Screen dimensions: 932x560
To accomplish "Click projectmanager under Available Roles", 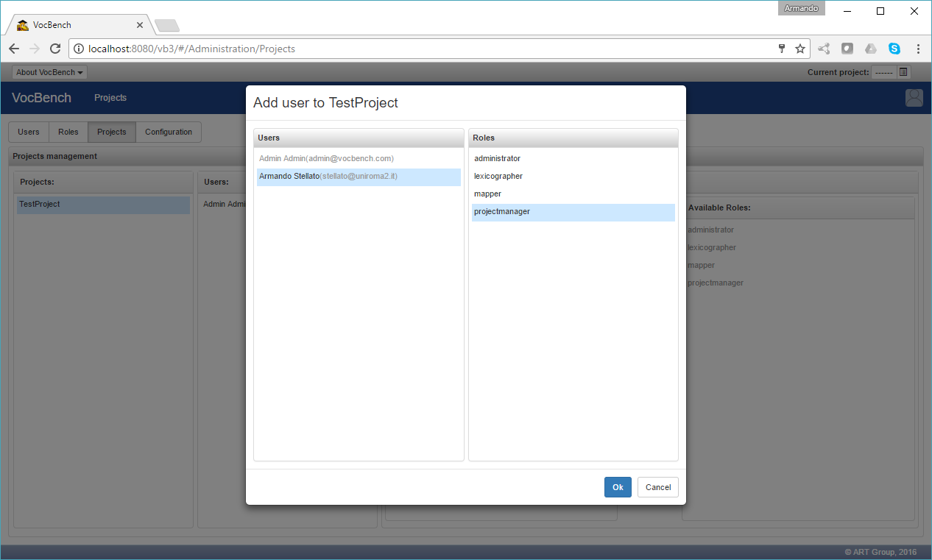I will (716, 283).
